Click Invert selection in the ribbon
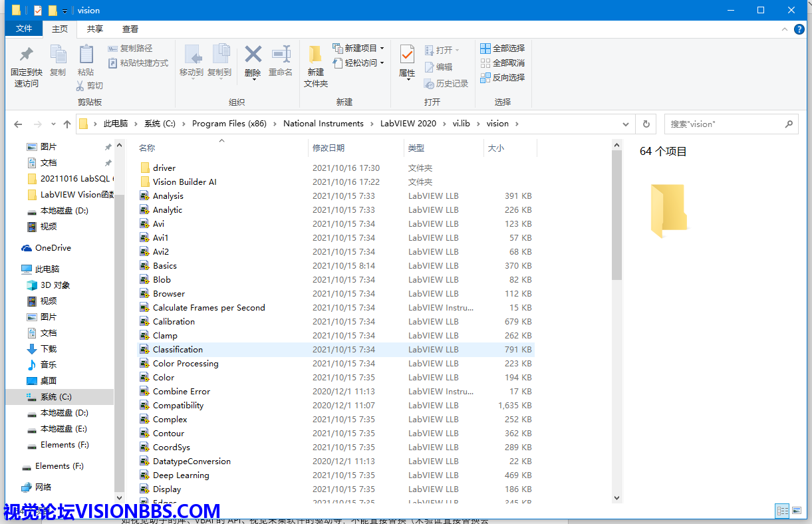 (x=503, y=78)
